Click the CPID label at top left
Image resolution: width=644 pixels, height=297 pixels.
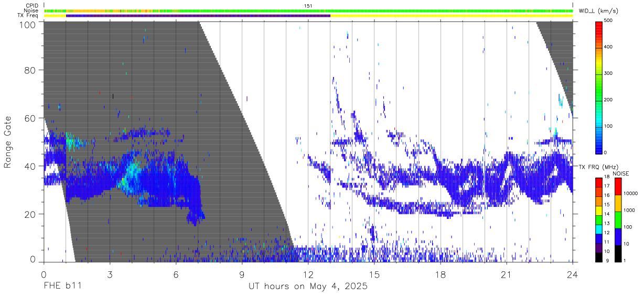tap(32, 6)
